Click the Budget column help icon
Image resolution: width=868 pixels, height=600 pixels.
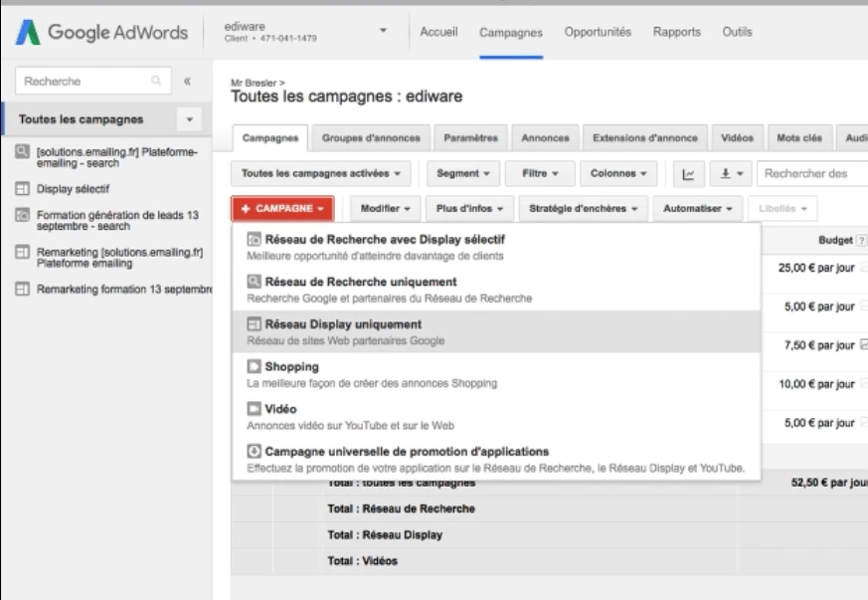point(861,242)
